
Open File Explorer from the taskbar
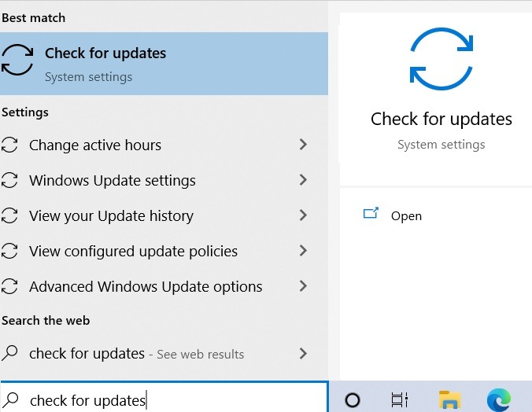pos(450,399)
